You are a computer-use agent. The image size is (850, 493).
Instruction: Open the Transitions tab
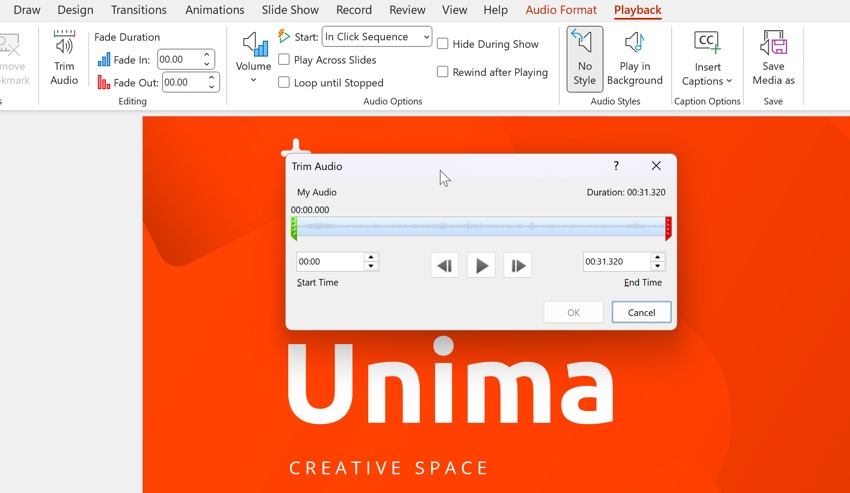pos(139,10)
